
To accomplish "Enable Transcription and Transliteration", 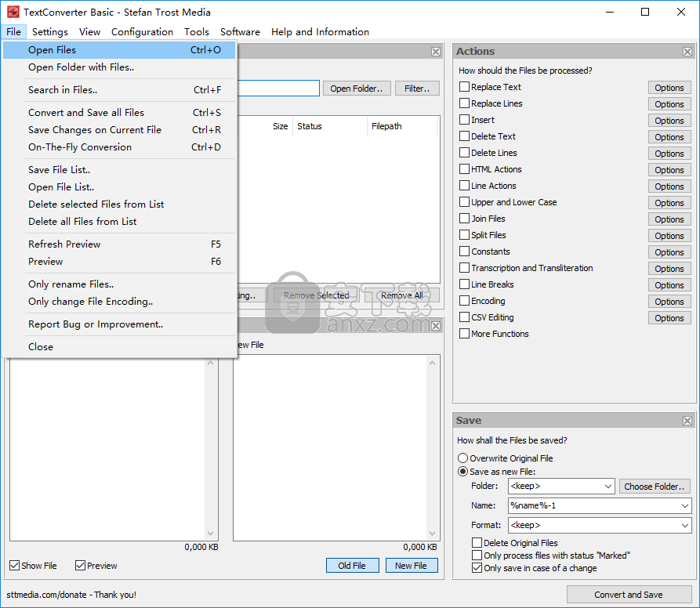I will [x=464, y=268].
